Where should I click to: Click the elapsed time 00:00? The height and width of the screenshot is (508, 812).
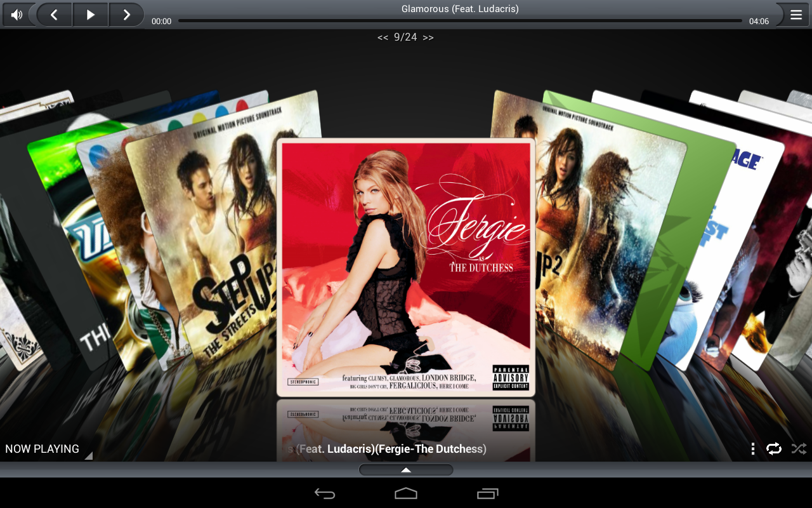162,21
